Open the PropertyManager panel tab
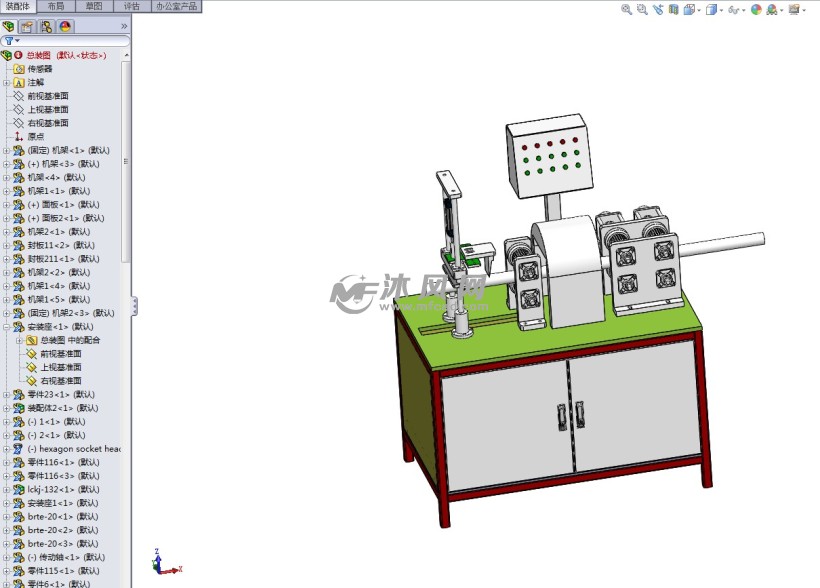This screenshot has width=820, height=588. (x=27, y=27)
